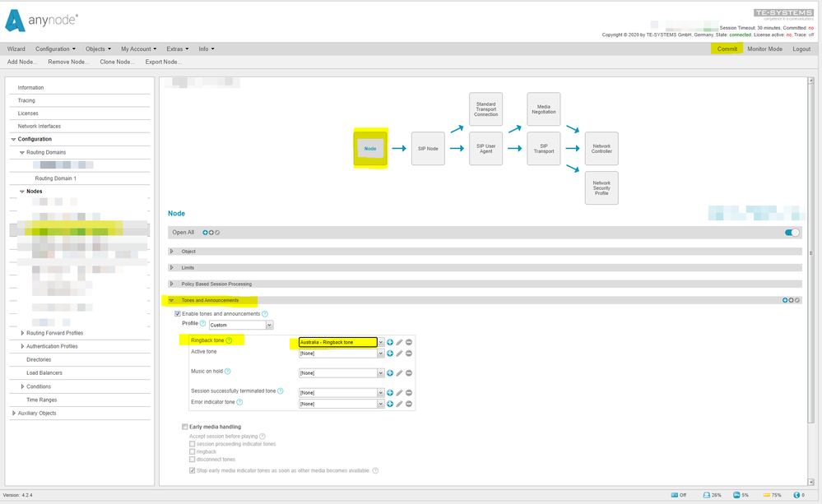Click the content scrollbar down arrow
Viewport: 822px width, 504px height.
tap(811, 482)
